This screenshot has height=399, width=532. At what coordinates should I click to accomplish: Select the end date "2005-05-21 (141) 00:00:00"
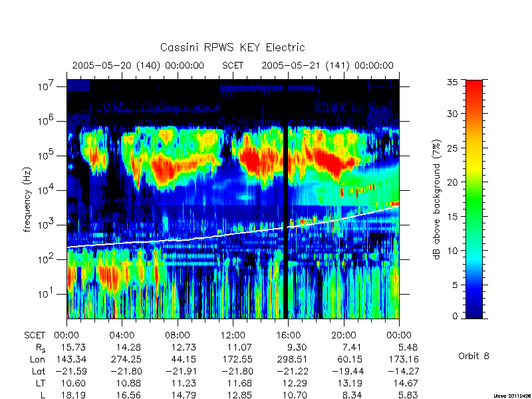click(x=327, y=65)
